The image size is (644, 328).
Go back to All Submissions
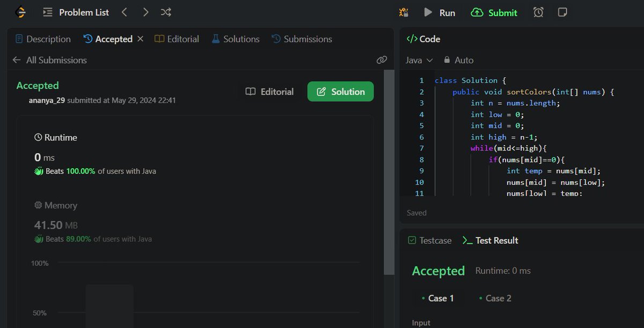pos(49,60)
